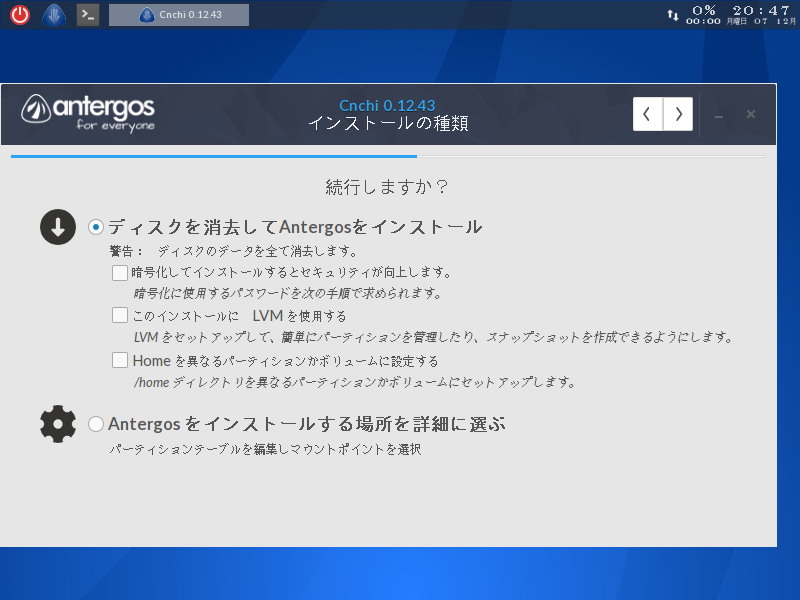Click the network up/down arrows indicator
The width and height of the screenshot is (800, 600).
click(673, 14)
